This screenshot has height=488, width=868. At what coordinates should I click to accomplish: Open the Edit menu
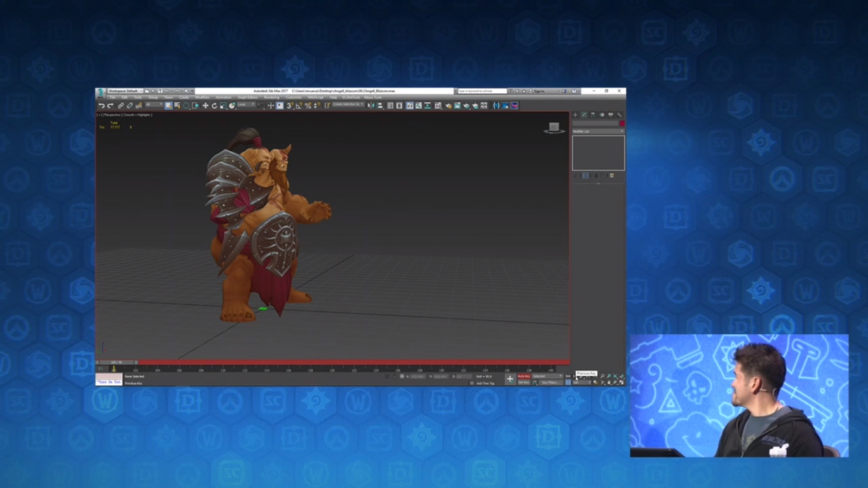(125, 97)
